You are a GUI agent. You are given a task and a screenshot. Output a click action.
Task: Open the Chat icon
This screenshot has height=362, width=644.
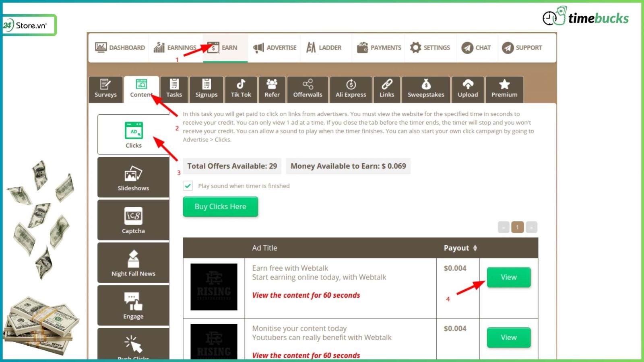467,48
